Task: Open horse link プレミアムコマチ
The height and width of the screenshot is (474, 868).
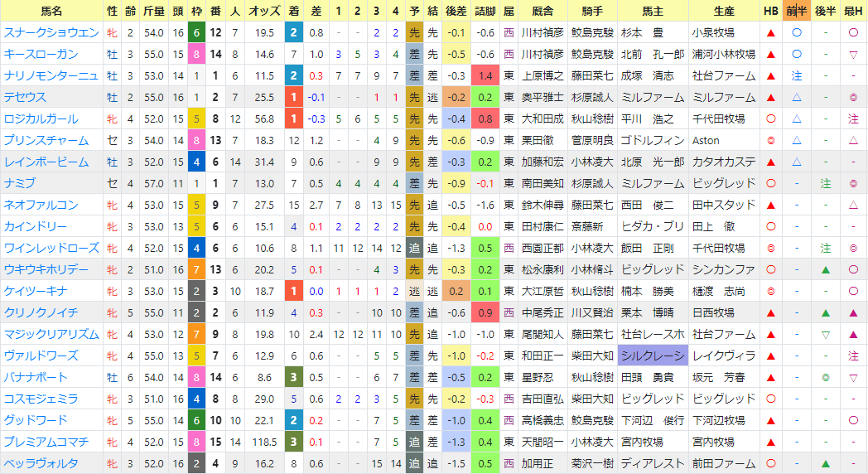Action: pos(46,443)
